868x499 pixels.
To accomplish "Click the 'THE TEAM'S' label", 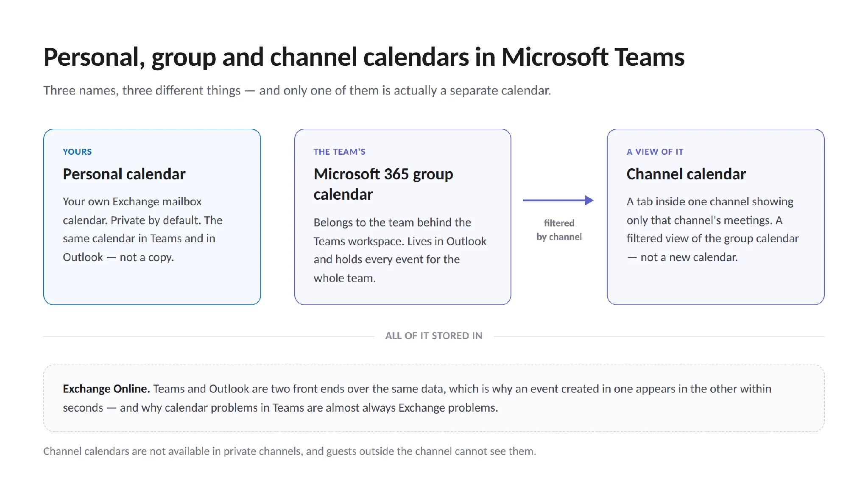I will [339, 152].
